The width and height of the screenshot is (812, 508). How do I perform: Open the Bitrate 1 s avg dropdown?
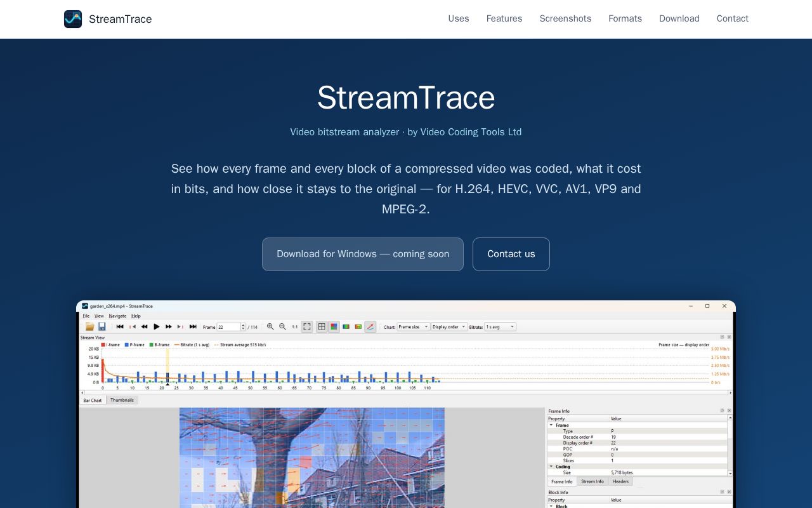click(500, 327)
